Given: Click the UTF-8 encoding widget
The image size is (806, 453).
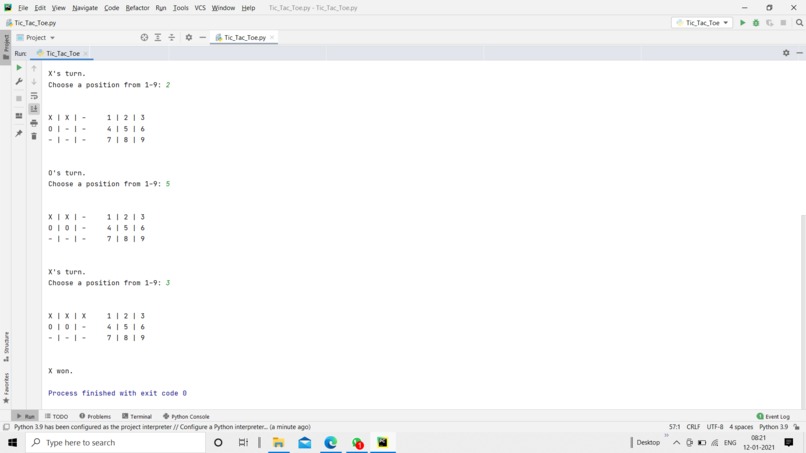Looking at the screenshot, I should pos(715,427).
